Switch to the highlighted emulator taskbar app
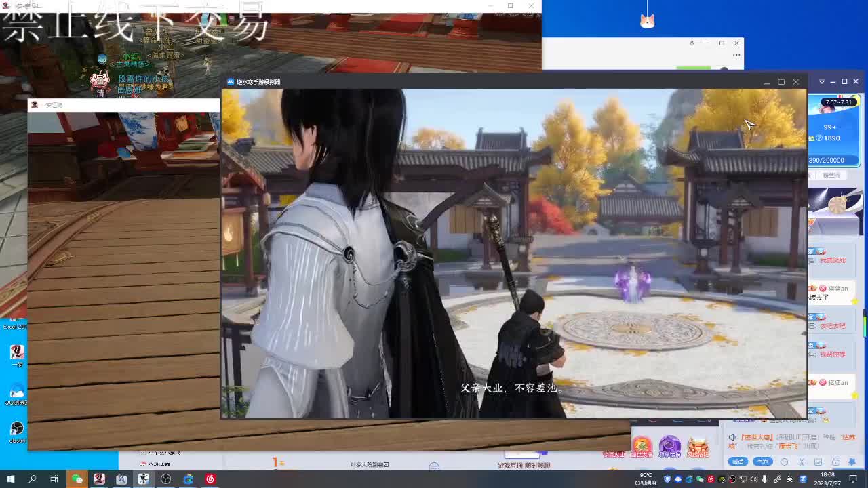 click(x=144, y=479)
